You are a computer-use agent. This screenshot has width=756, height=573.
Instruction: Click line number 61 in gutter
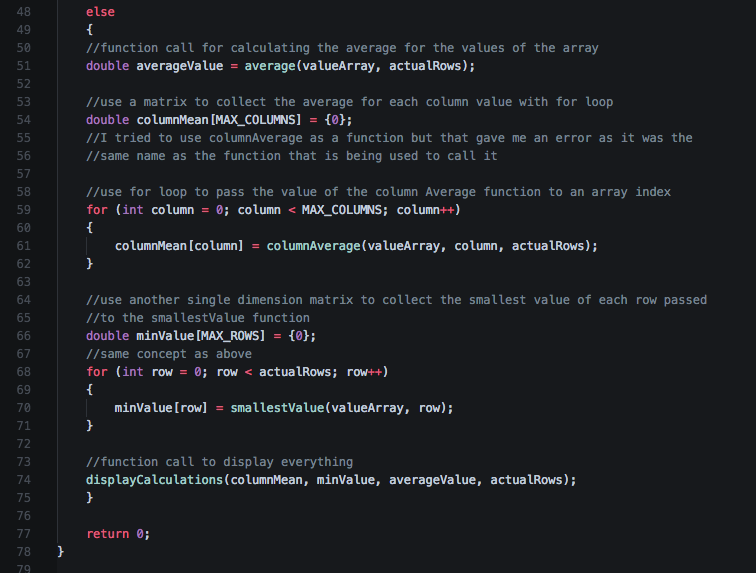24,246
